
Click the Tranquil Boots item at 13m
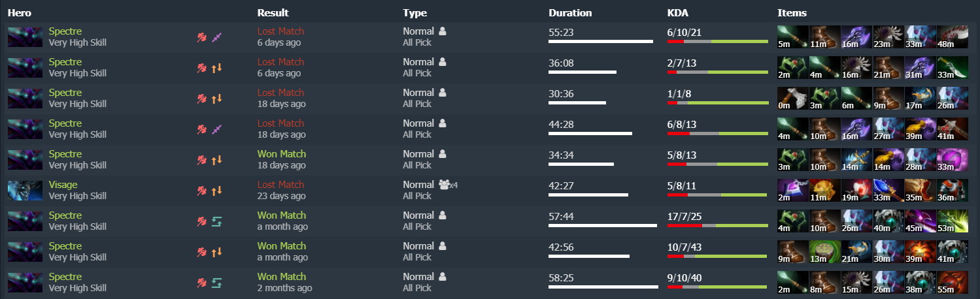[824, 252]
